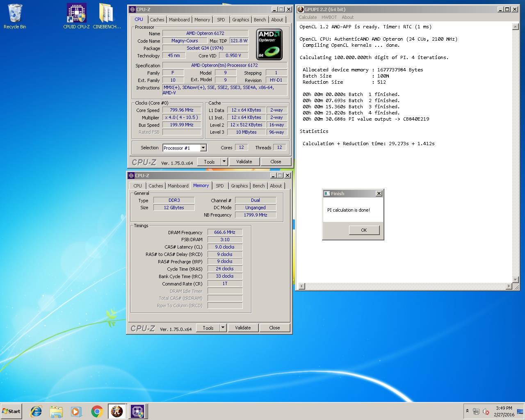Viewport: 525px width, 420px height.
Task: Click the show desktop strip on taskbar
Action: pyautogui.click(x=520, y=411)
